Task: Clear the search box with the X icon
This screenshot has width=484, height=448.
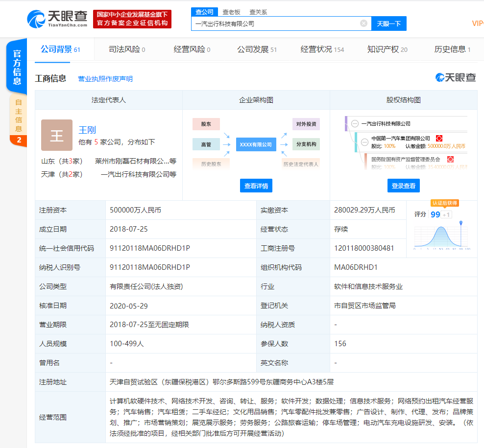Action: coord(363,23)
